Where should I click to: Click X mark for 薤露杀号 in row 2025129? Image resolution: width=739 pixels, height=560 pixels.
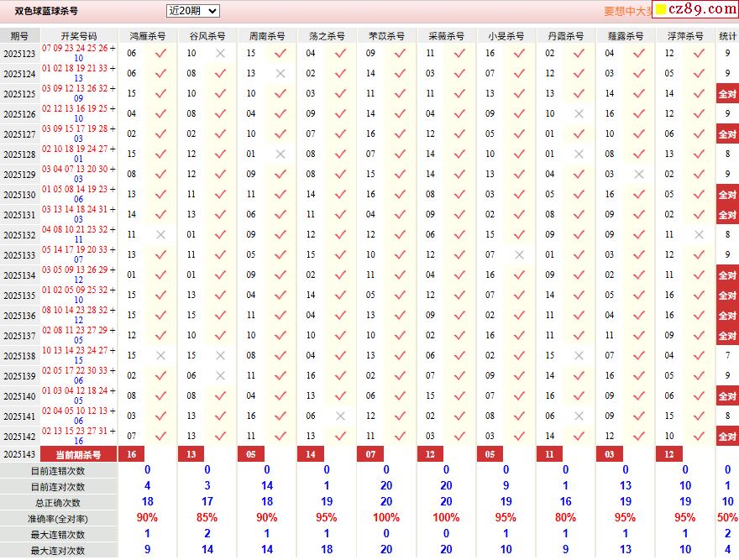pyautogui.click(x=639, y=175)
